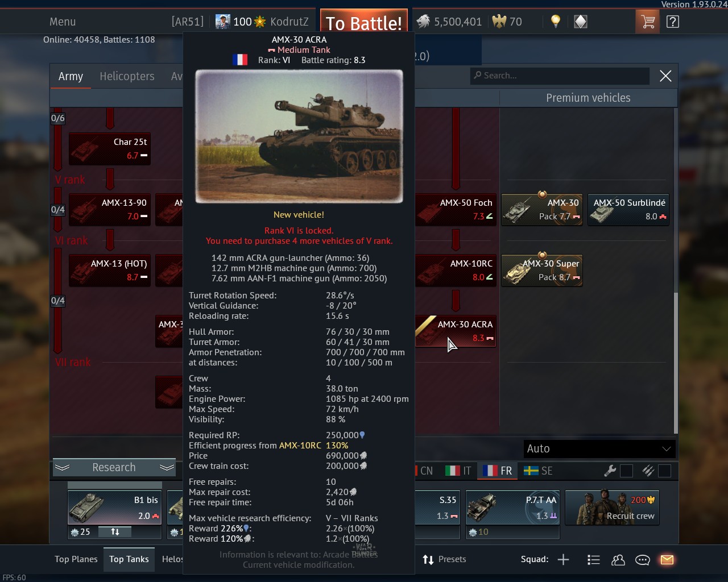Click the light bulb research points icon
The height and width of the screenshot is (582, 728).
[556, 22]
